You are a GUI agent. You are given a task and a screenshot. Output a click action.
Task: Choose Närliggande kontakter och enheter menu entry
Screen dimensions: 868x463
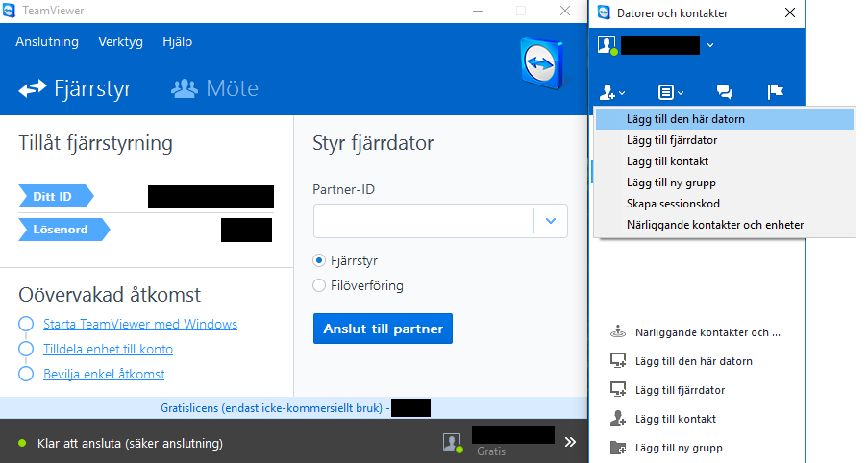tap(725, 224)
